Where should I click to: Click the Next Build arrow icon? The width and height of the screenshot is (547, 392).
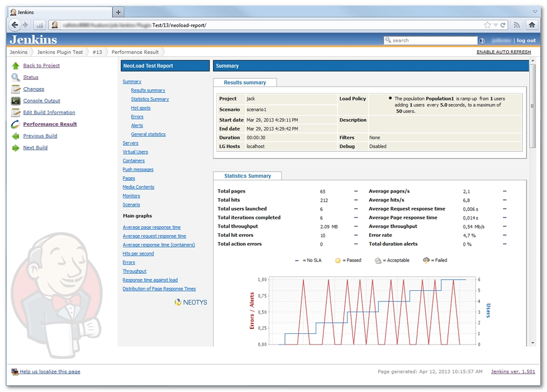pyautogui.click(x=16, y=147)
